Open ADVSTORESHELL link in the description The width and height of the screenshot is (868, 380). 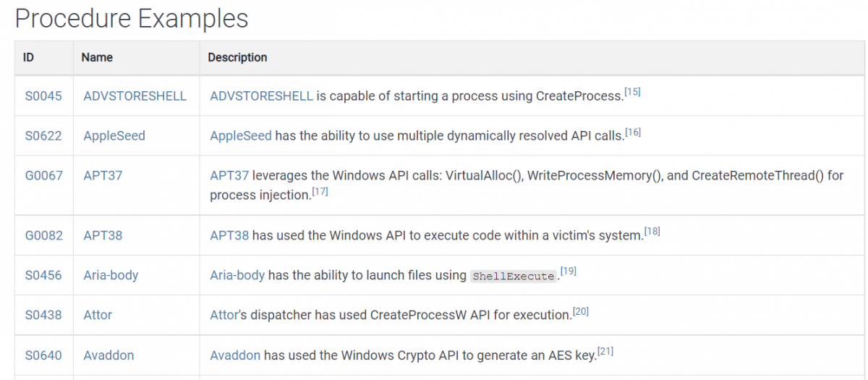tap(261, 96)
